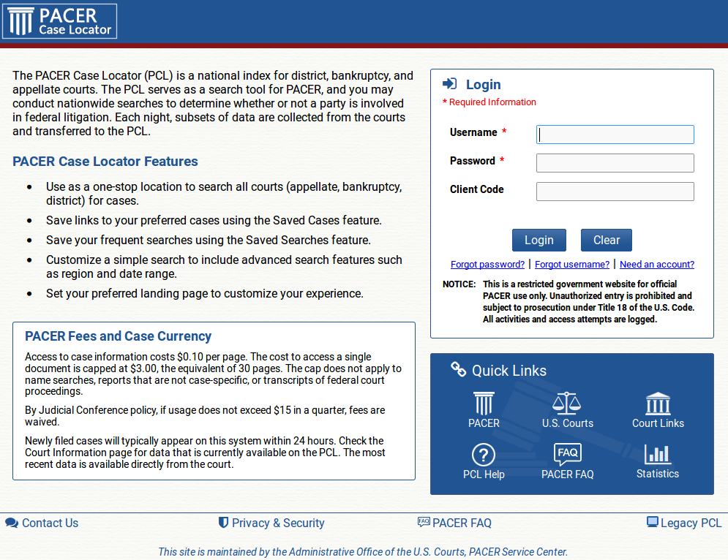Focus the Username input field

(615, 135)
